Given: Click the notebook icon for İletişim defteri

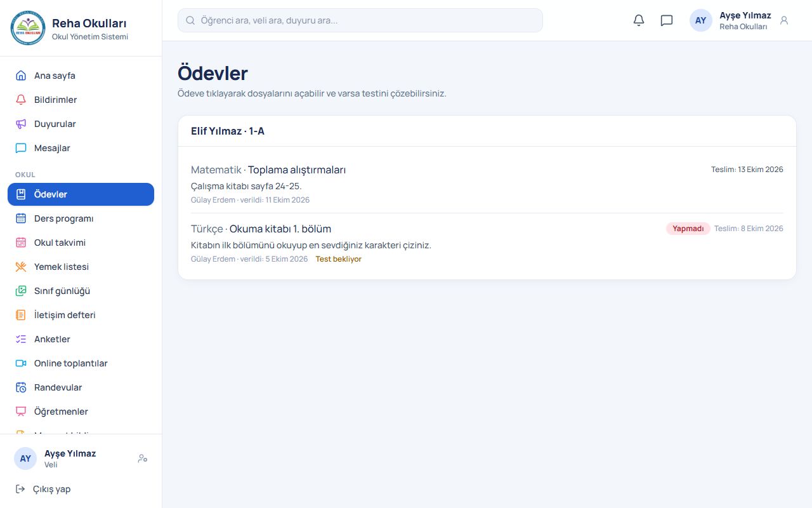Looking at the screenshot, I should 21,315.
